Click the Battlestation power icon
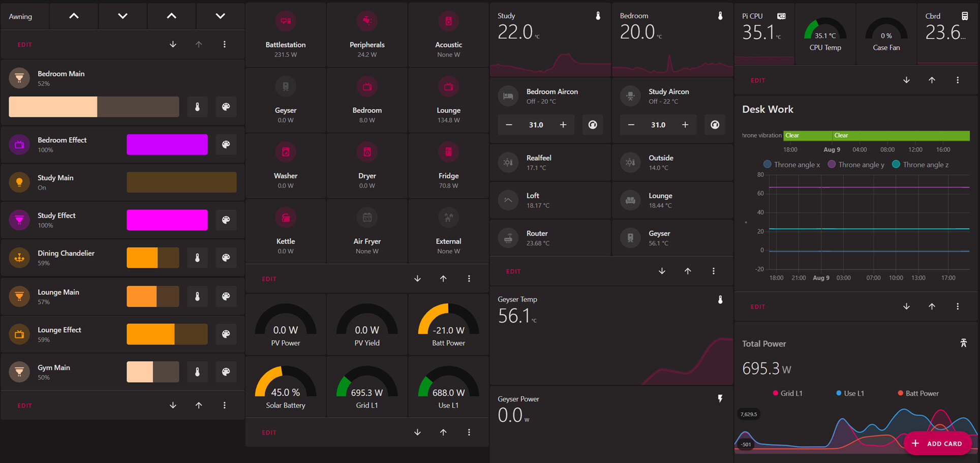This screenshot has width=980, height=463. (286, 21)
